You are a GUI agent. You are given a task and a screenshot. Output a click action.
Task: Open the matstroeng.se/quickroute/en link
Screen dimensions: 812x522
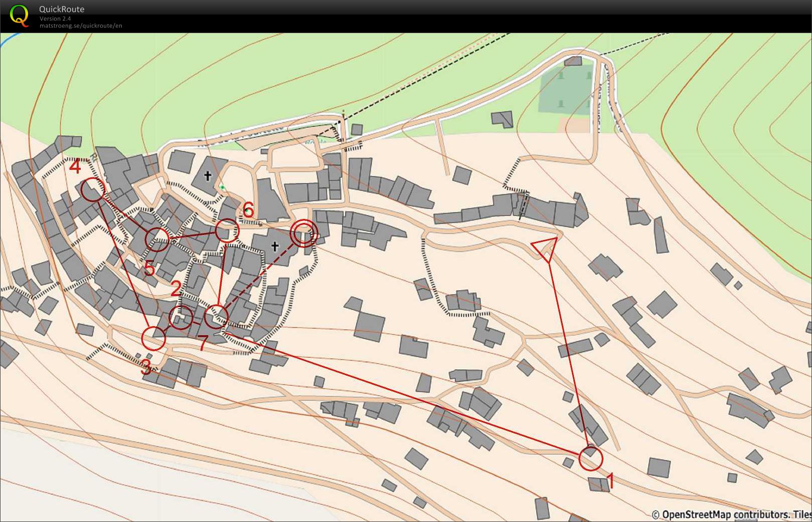pyautogui.click(x=81, y=26)
